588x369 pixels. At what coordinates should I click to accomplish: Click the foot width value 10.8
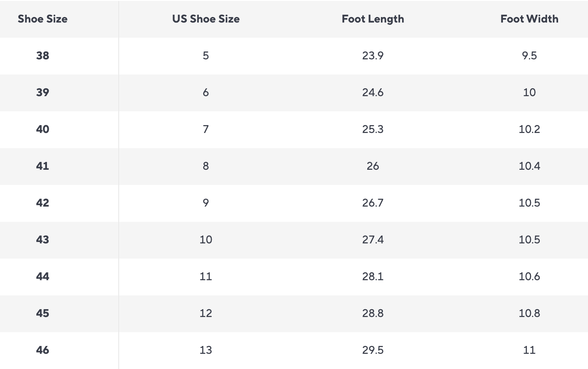click(x=529, y=313)
